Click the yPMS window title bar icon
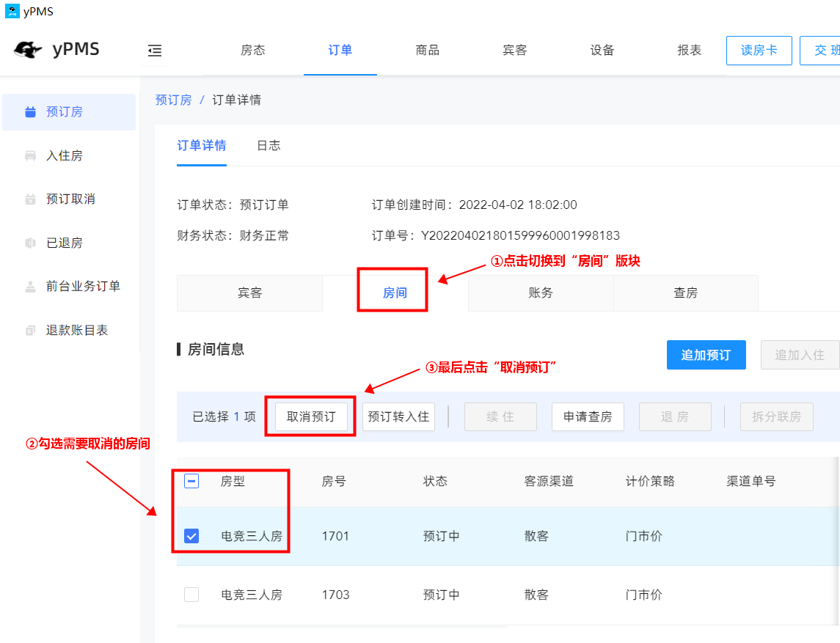 pyautogui.click(x=12, y=11)
